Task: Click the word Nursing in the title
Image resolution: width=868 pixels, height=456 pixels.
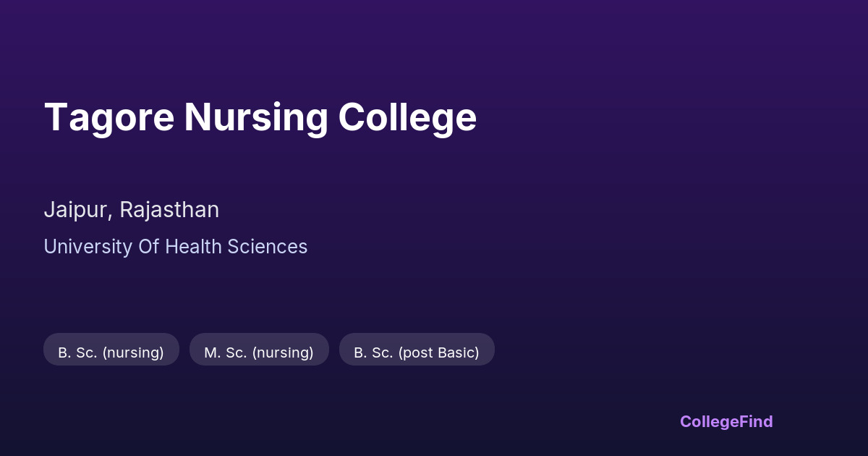Action: 255,117
